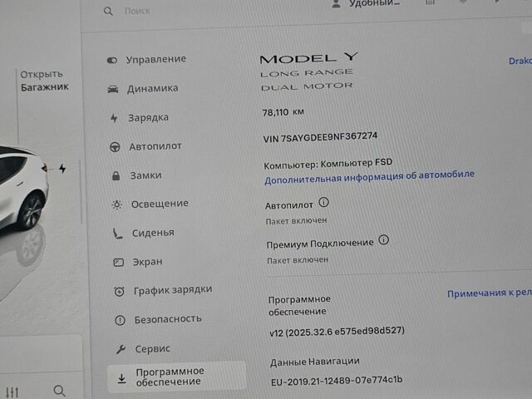Open Дополнительная информация об автомобиле link
The width and height of the screenshot is (532, 399).
(x=369, y=177)
